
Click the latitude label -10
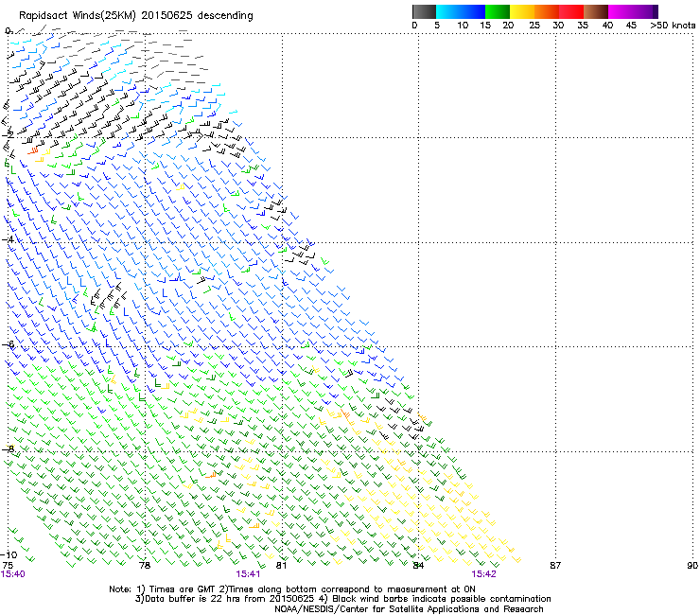point(9,554)
